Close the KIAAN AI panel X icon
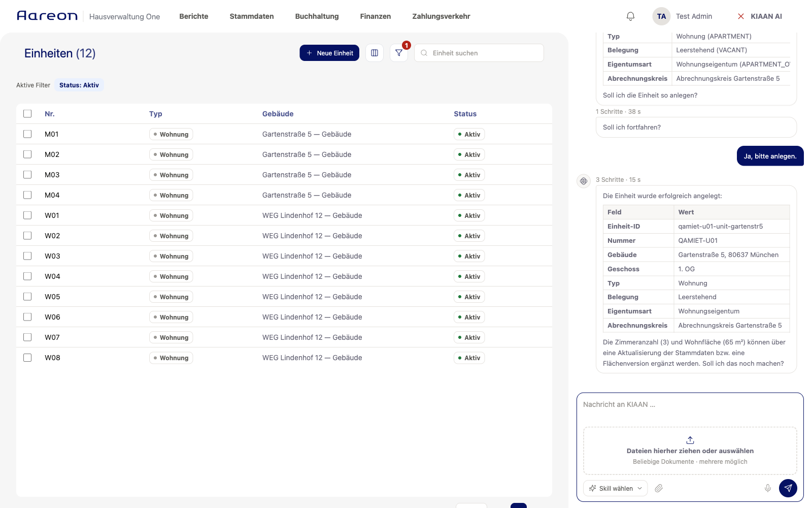This screenshot has width=812, height=508. tap(741, 16)
